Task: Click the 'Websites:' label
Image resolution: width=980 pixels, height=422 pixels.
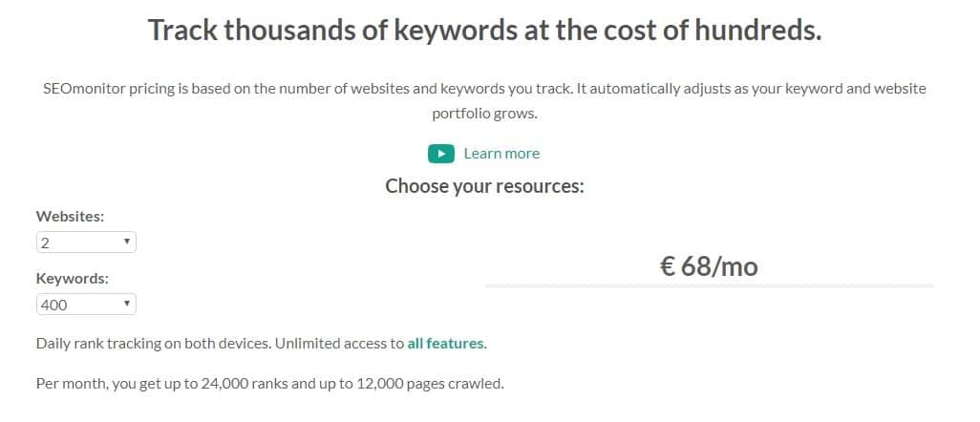Action: click(70, 217)
